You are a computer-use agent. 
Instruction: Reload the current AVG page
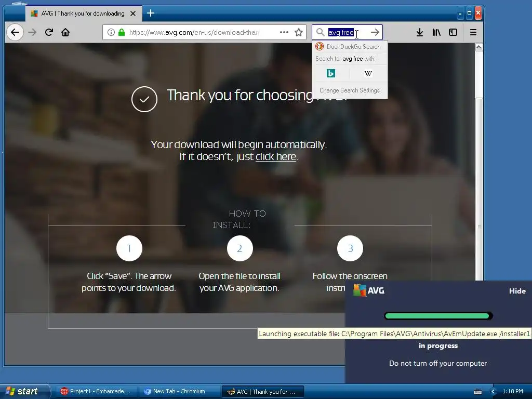tap(49, 32)
